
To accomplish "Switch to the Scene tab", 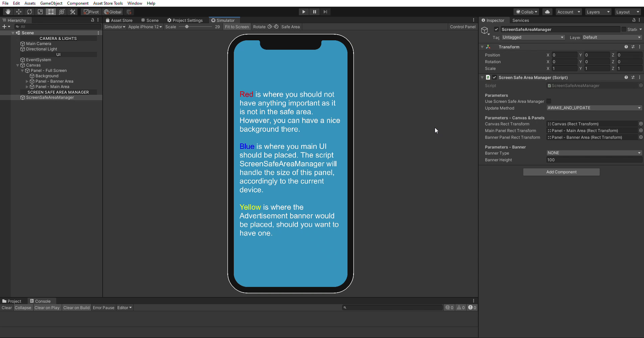I will pyautogui.click(x=150, y=20).
